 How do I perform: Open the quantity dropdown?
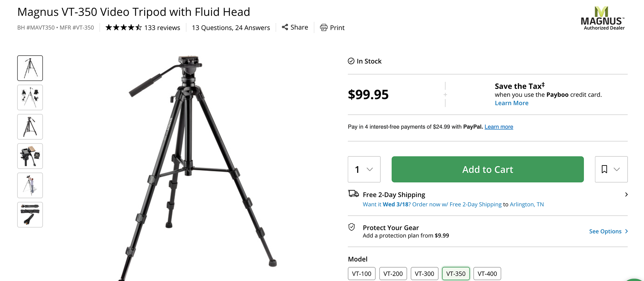(364, 169)
